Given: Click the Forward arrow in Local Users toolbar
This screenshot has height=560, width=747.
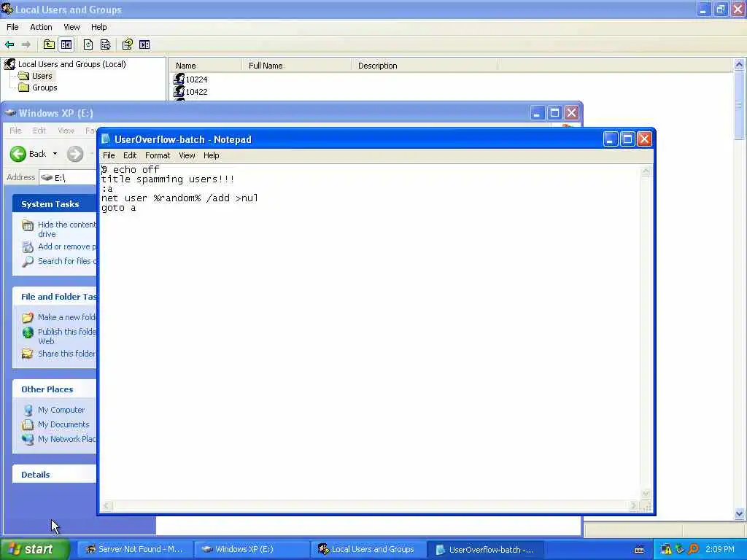Looking at the screenshot, I should click(x=26, y=44).
